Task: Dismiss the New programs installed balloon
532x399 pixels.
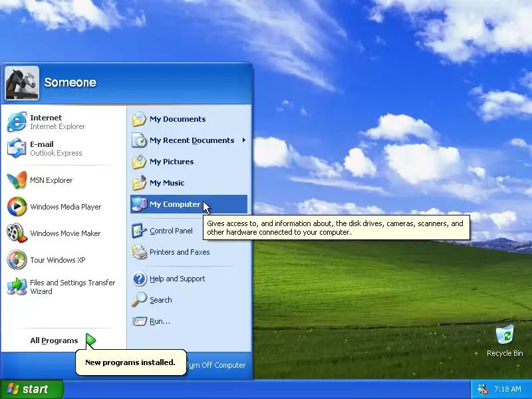Action: click(x=130, y=362)
